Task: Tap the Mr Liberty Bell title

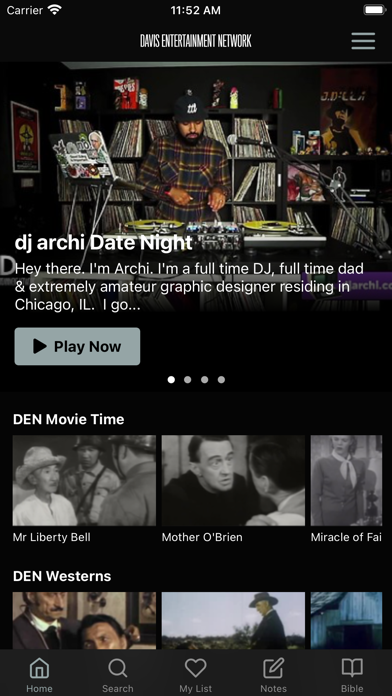Action: 51,537
